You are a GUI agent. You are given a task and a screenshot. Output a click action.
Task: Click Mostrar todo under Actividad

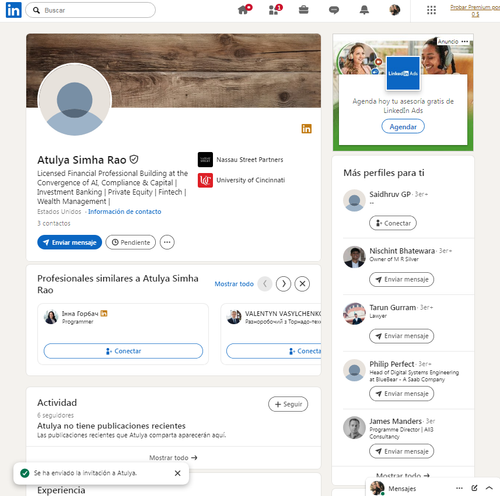[x=173, y=458]
